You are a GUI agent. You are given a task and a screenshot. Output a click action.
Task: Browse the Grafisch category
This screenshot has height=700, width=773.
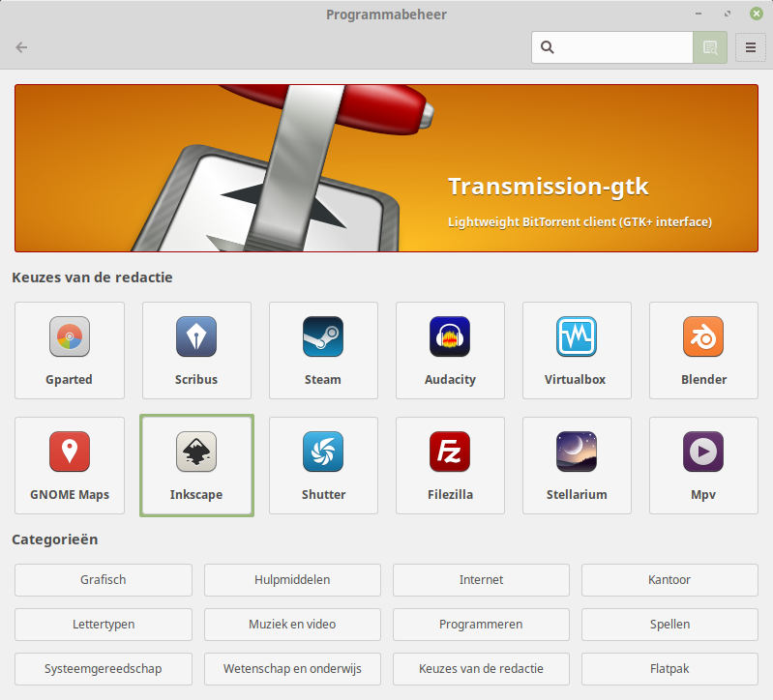[x=104, y=580]
